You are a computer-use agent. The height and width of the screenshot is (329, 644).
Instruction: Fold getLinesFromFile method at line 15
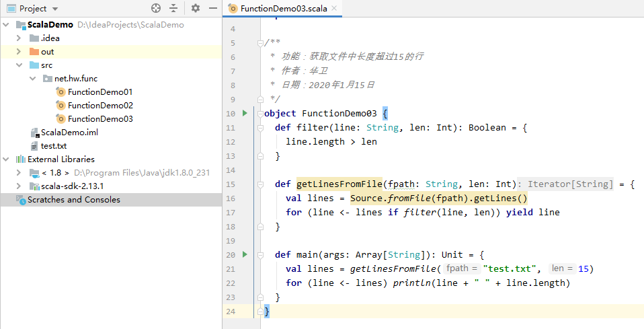[x=260, y=184]
